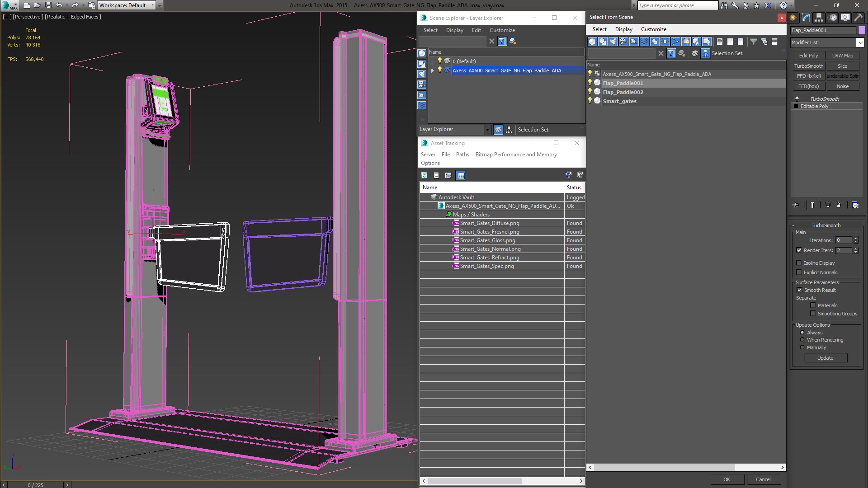868x488 pixels.
Task: Toggle Sort by Hierarchy in Select From Scene
Action: click(705, 53)
